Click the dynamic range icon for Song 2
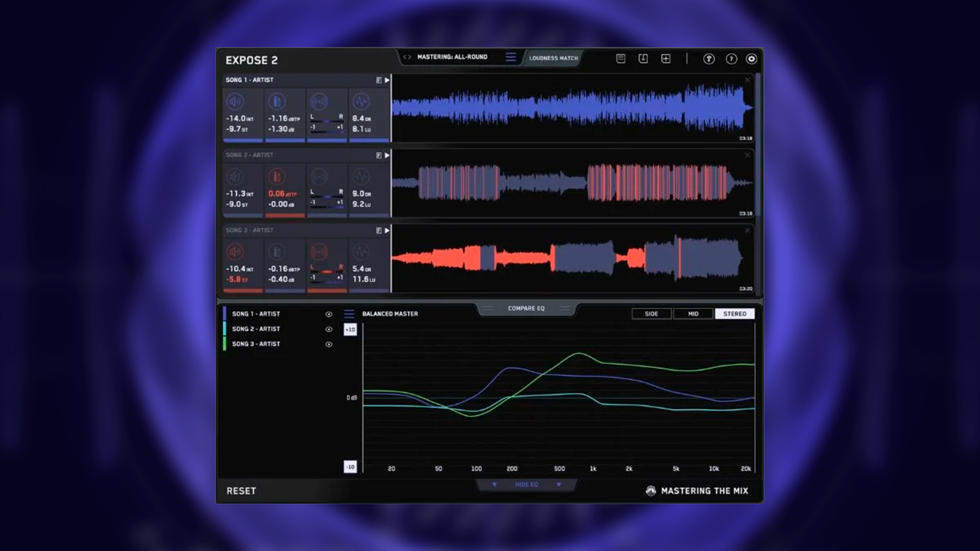Image resolution: width=980 pixels, height=551 pixels. [x=361, y=176]
